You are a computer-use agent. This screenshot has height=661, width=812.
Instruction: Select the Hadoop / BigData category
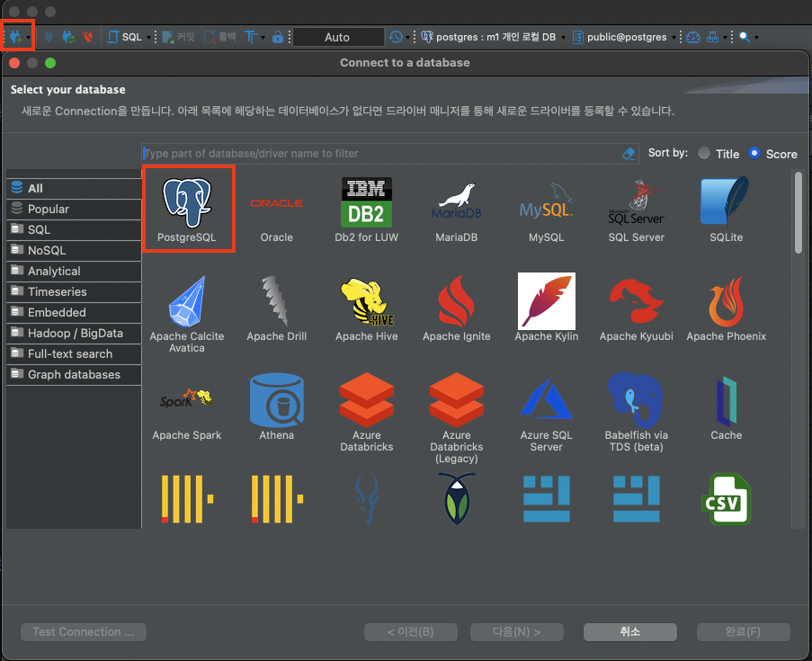tap(74, 333)
